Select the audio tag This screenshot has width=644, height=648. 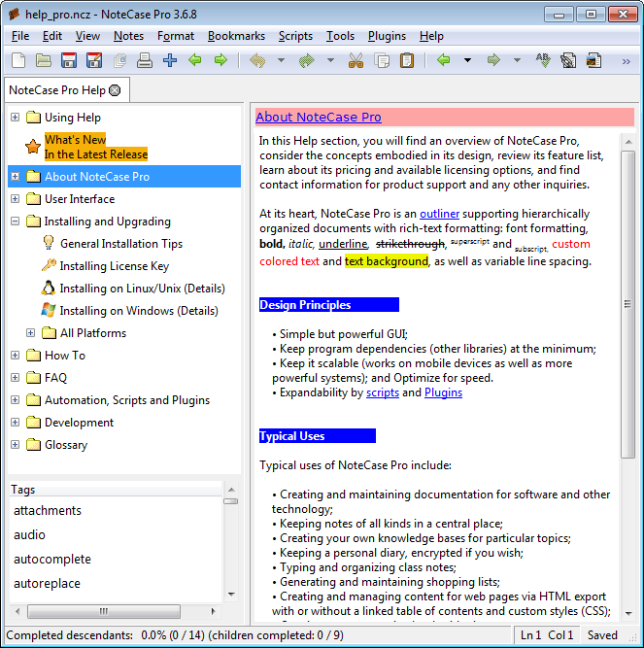(29, 534)
